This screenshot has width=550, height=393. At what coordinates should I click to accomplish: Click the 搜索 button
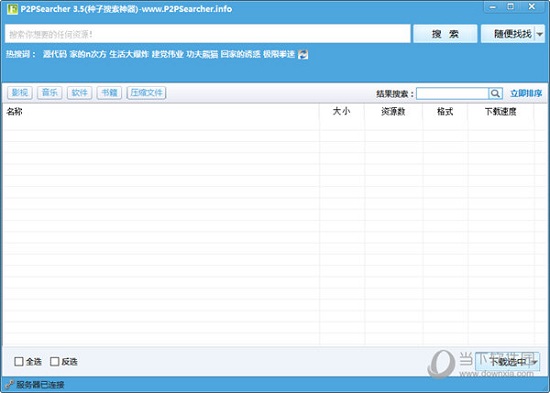pos(445,34)
